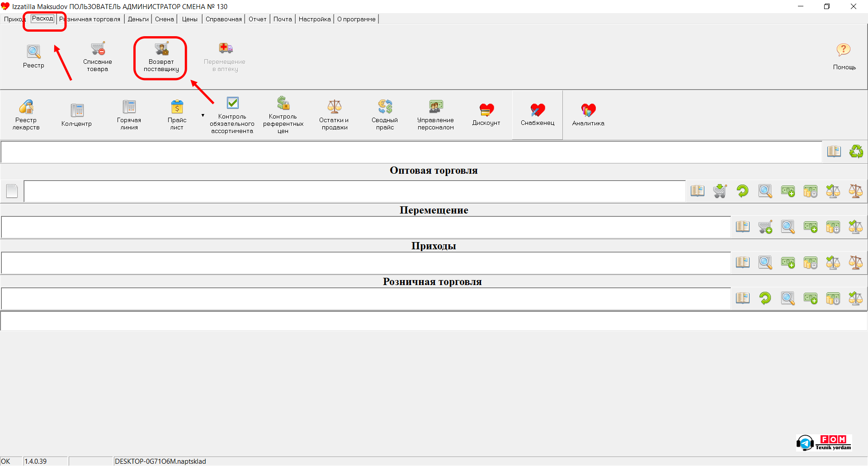Click the coins-and-clock icon in Оптовая торговля row

pos(811,191)
